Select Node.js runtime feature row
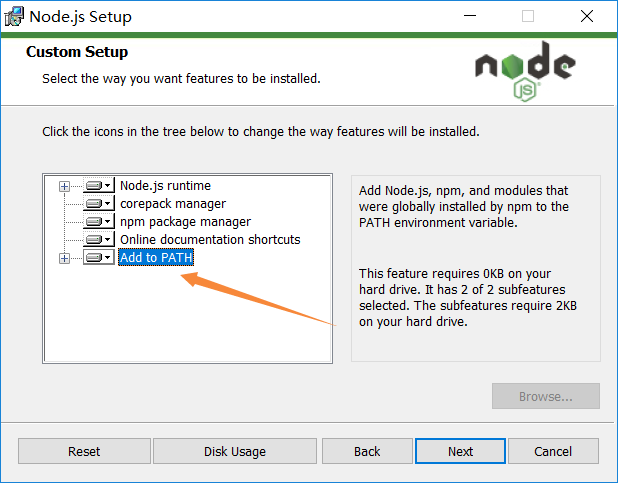618x483 pixels. 165,185
